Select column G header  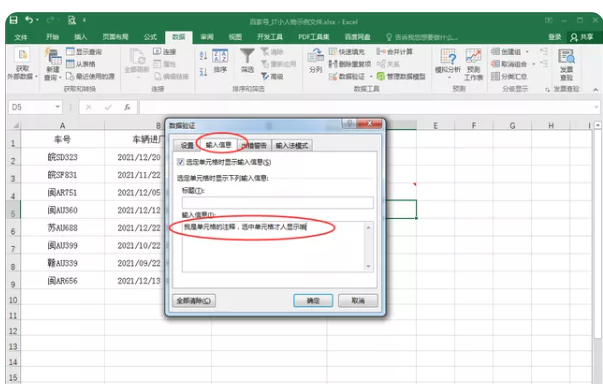512,125
